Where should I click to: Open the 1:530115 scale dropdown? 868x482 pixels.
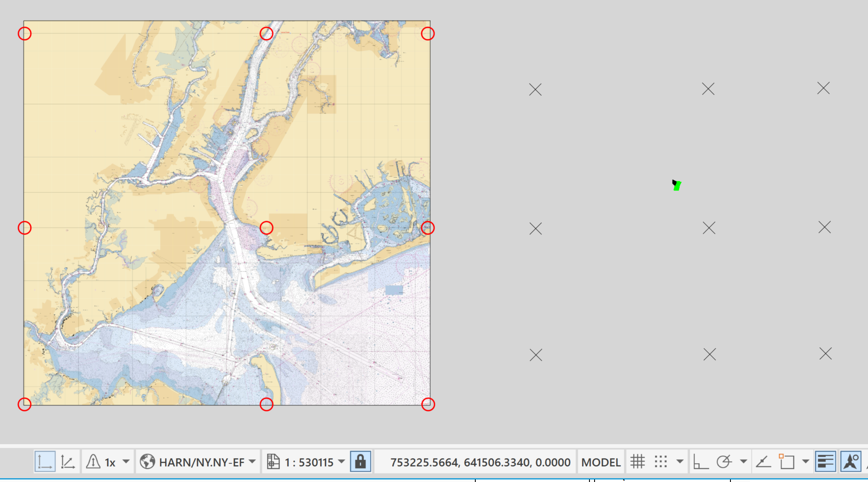point(341,462)
